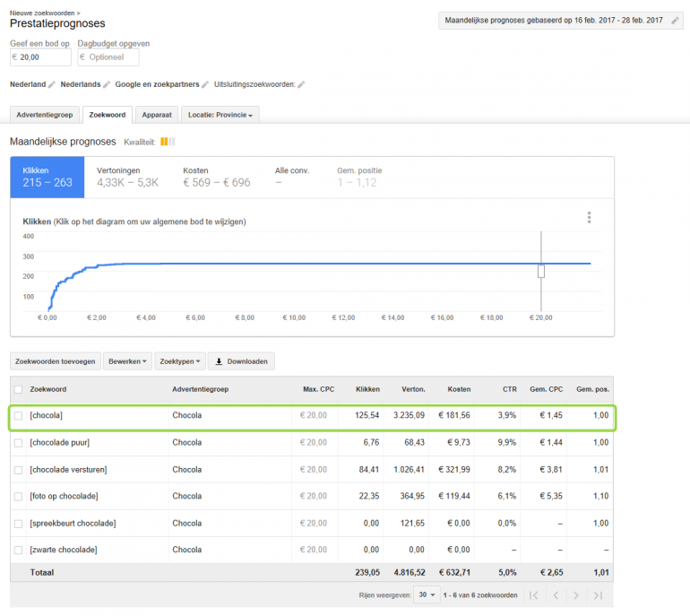Switch to the Apparaat tab
The width and height of the screenshot is (690, 616).
coord(157,115)
